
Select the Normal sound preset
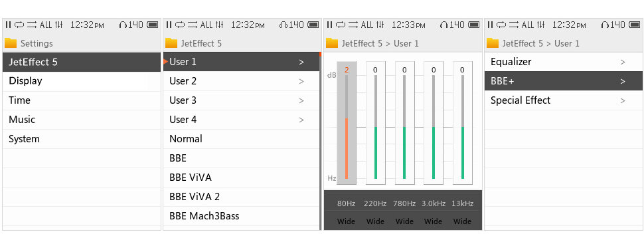242,139
